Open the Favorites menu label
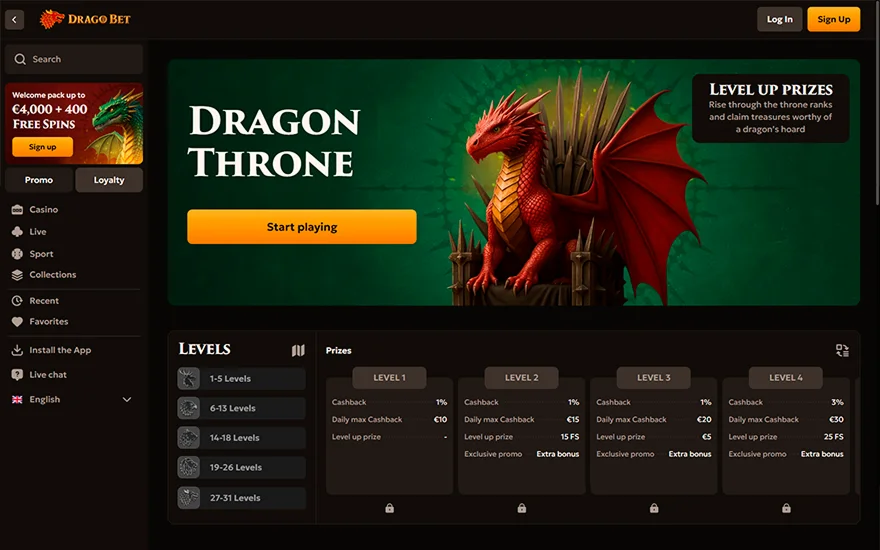This screenshot has width=880, height=550. pos(49,322)
